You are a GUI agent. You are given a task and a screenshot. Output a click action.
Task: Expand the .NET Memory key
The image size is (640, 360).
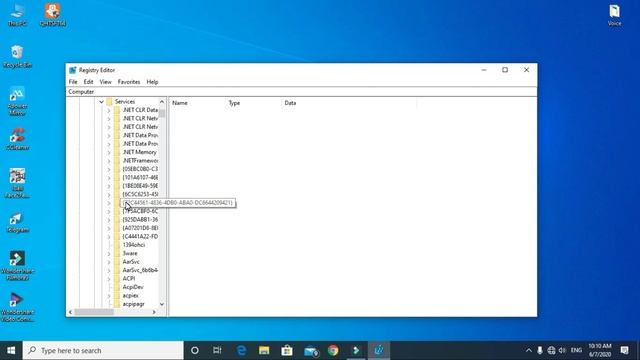[x=109, y=152]
